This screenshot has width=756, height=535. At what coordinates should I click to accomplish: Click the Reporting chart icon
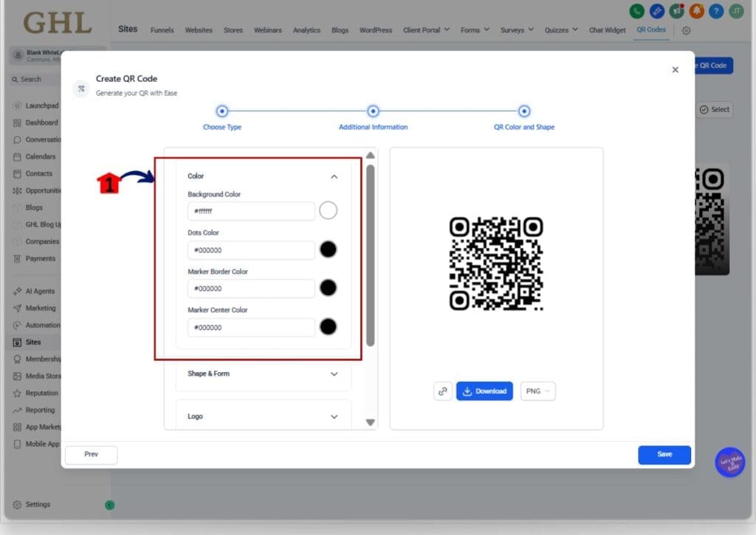pos(18,410)
